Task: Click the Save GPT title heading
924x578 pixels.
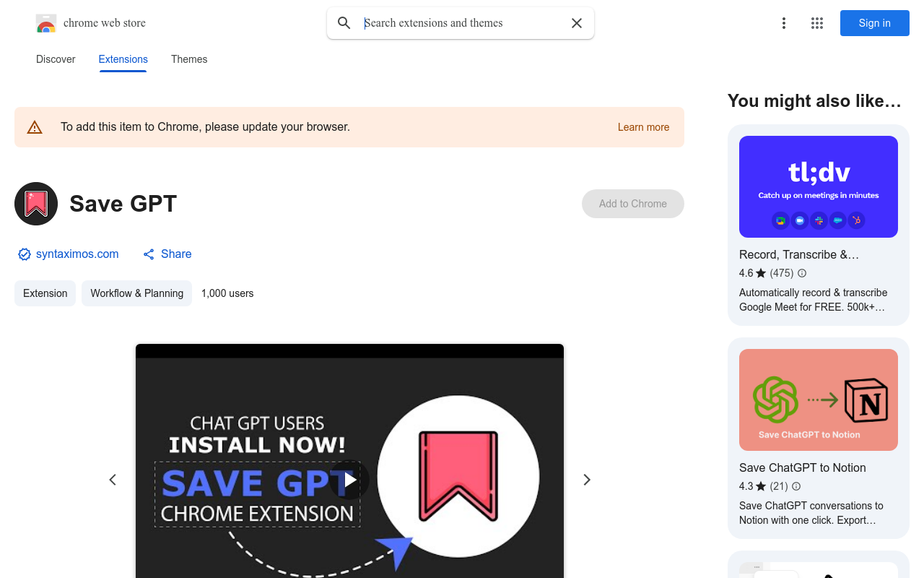Action: 123,204
